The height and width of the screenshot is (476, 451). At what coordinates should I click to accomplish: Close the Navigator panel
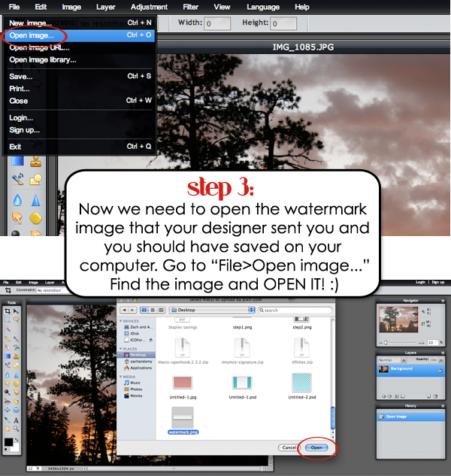[x=443, y=301]
